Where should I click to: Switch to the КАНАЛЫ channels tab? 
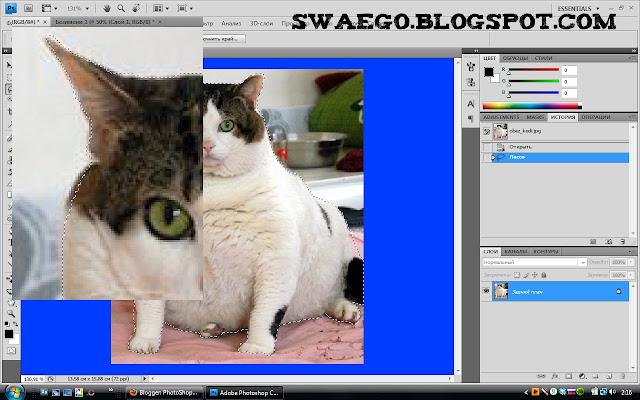(516, 251)
